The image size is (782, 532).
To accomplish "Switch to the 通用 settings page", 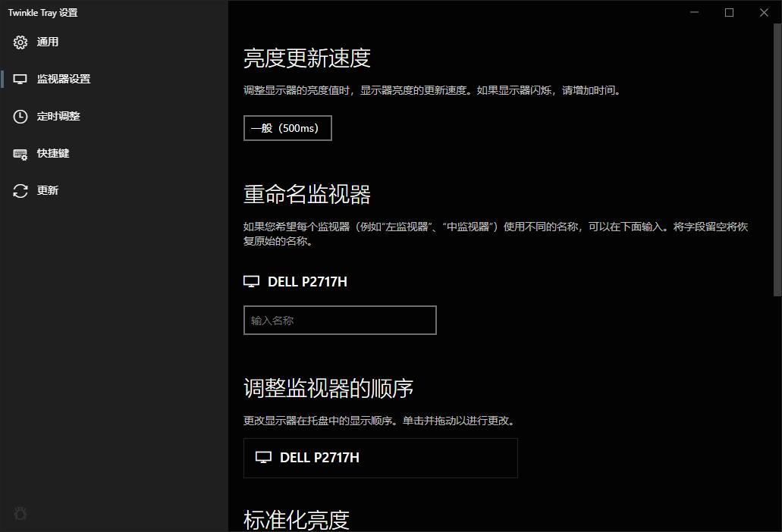I will (48, 42).
